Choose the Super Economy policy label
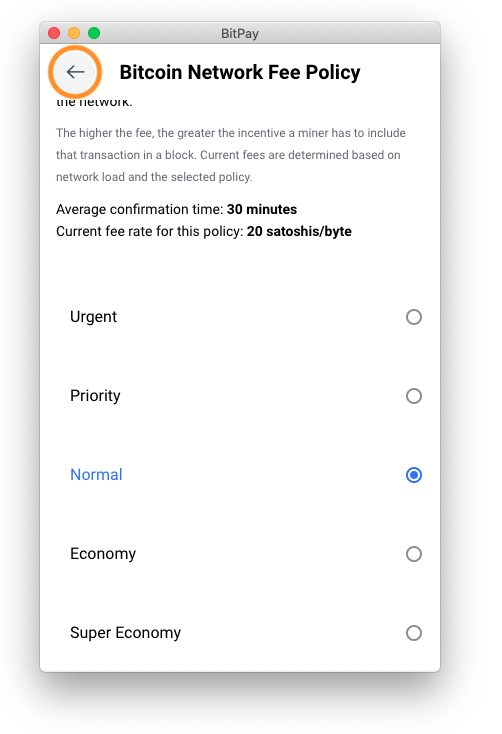This screenshot has width=502, height=734. click(x=126, y=633)
